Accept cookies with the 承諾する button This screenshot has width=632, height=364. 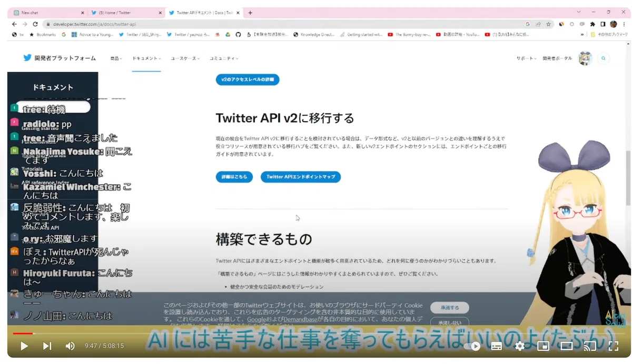click(450, 308)
